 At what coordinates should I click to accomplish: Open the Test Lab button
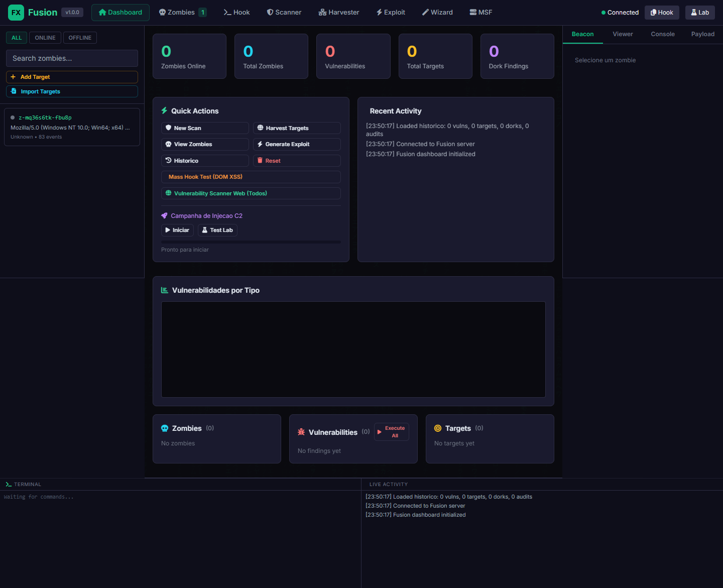[x=217, y=230]
